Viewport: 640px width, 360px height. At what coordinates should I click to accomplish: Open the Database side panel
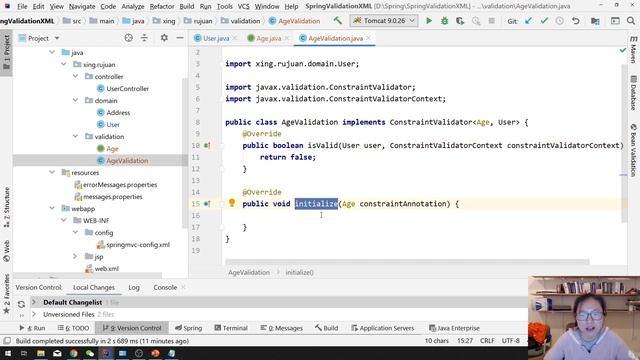click(633, 93)
